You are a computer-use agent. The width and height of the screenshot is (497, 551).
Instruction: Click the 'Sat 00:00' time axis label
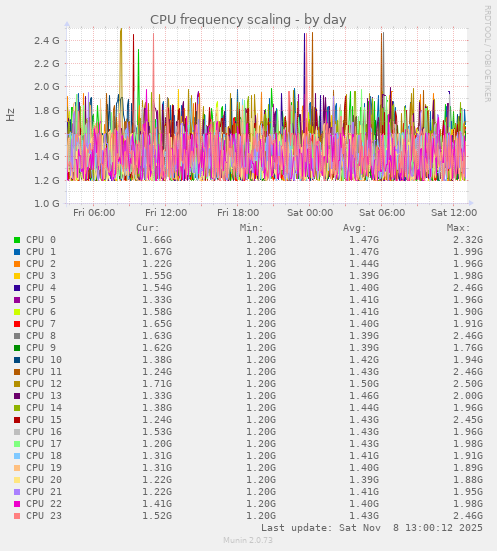pyautogui.click(x=310, y=213)
